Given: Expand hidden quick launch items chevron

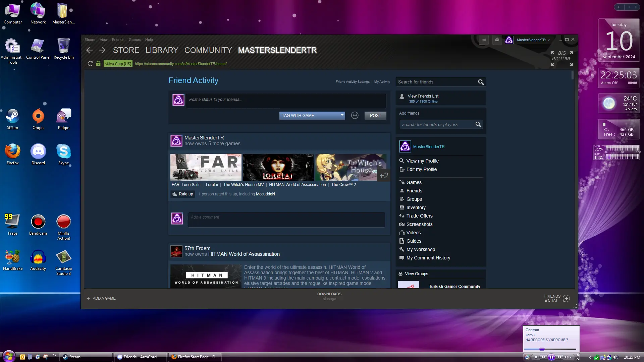Looking at the screenshot, I should tap(54, 355).
